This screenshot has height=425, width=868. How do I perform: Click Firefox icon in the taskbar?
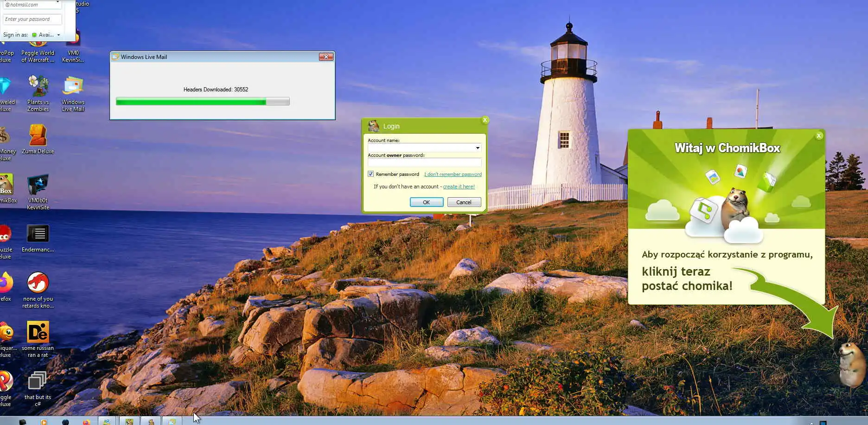click(86, 421)
